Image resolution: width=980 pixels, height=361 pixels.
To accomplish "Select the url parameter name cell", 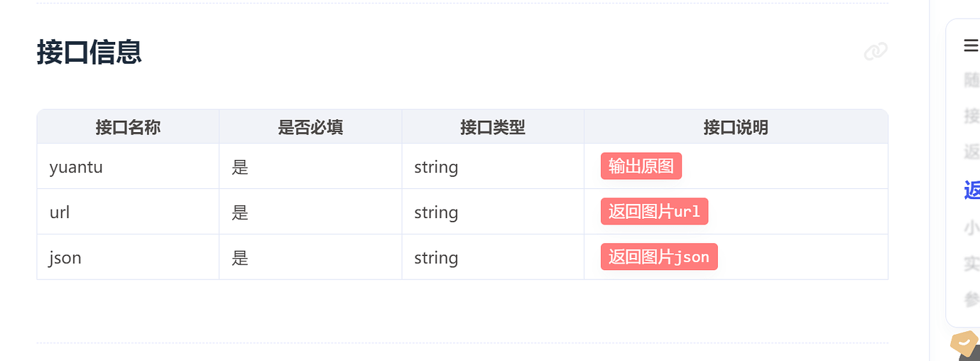I will pos(128,212).
